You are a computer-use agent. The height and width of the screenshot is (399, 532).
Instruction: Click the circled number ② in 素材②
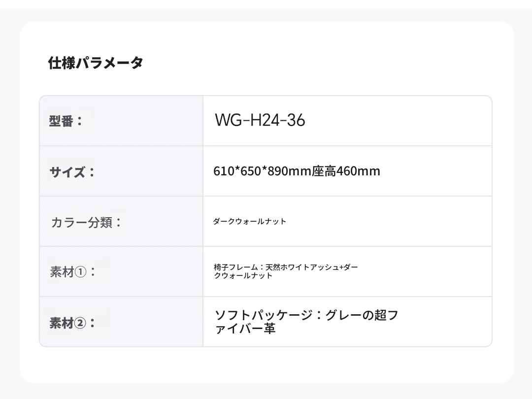(x=80, y=323)
